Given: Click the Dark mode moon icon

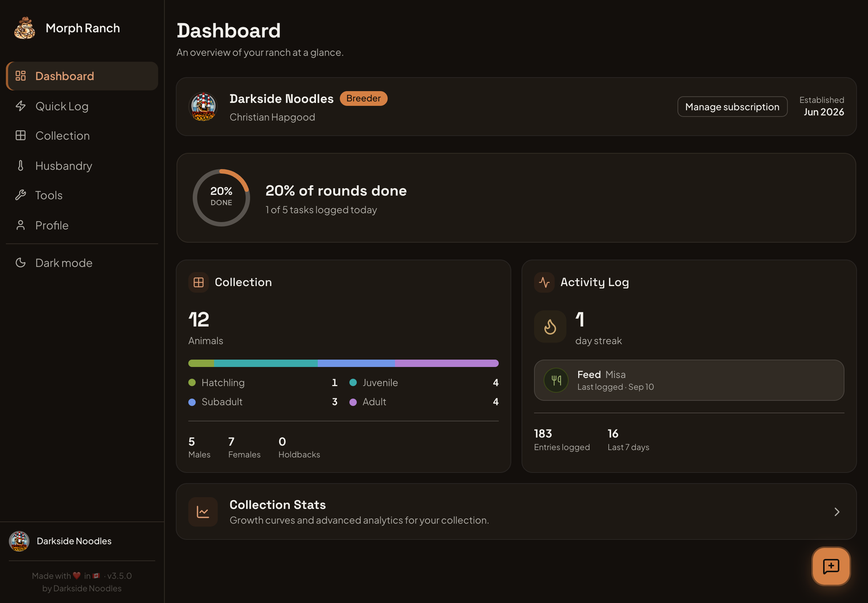Looking at the screenshot, I should (21, 263).
